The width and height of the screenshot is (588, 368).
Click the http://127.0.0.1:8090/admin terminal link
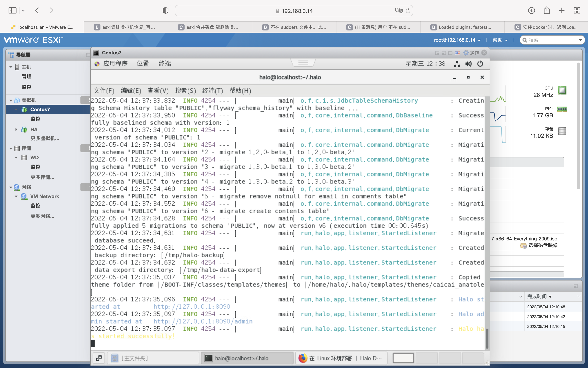tap(203, 322)
